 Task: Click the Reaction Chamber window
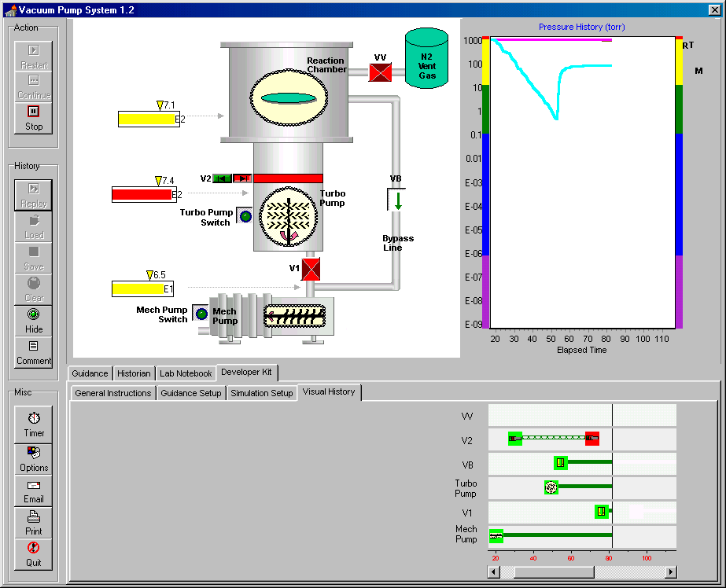(x=289, y=97)
